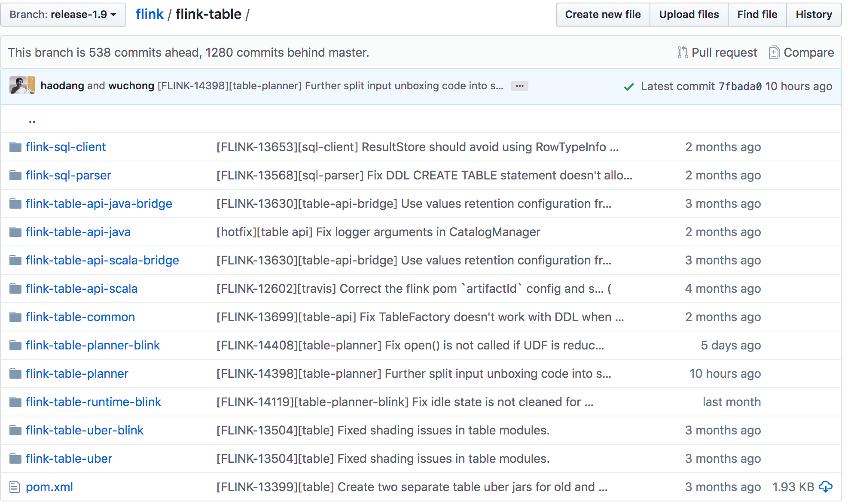Click the flink-table-common folder icon
848x504 pixels.
15,317
